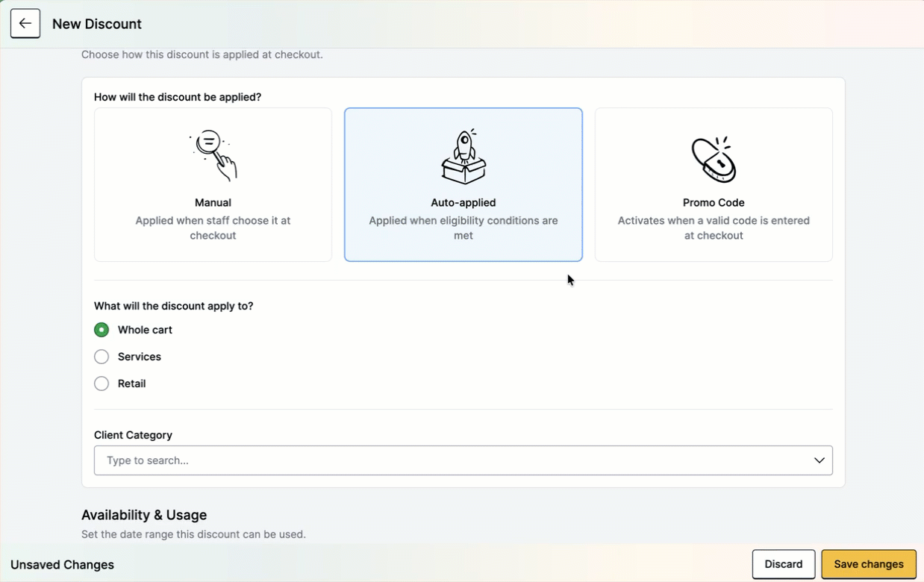This screenshot has height=582, width=924.
Task: Click the Availability & Usage heading
Action: 144,515
